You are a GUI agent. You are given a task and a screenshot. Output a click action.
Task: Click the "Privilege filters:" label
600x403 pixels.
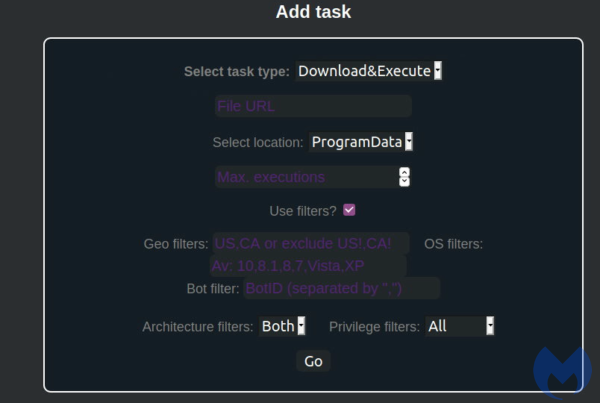(x=373, y=327)
